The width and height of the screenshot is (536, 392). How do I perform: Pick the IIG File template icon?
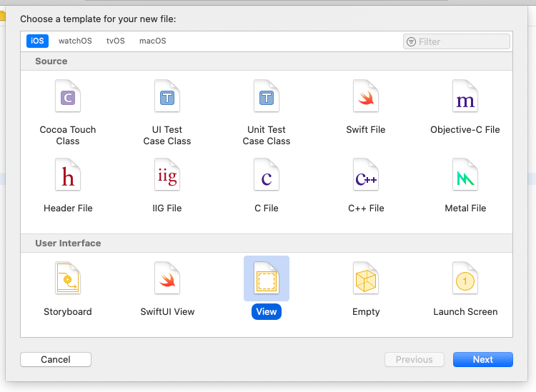click(167, 175)
